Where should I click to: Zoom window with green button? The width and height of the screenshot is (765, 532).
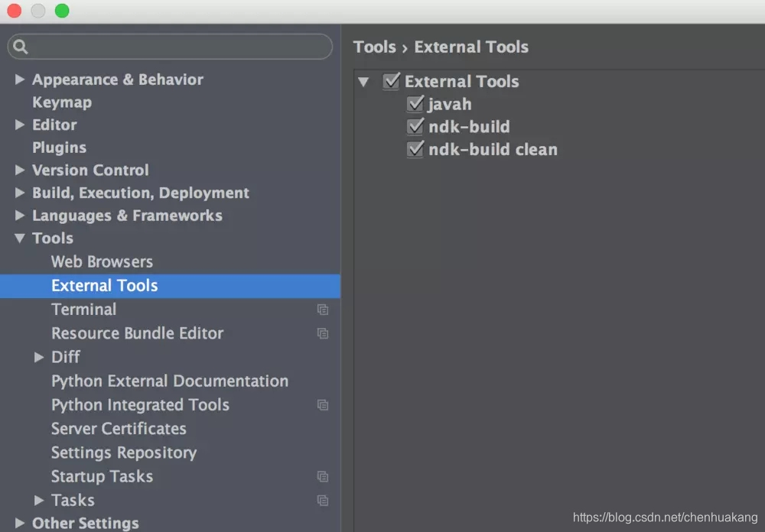[62, 11]
